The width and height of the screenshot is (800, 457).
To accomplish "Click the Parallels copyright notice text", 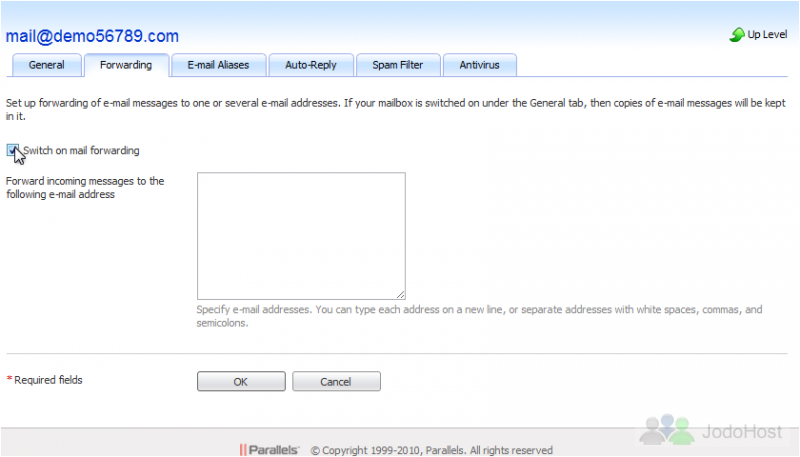I will [x=432, y=450].
